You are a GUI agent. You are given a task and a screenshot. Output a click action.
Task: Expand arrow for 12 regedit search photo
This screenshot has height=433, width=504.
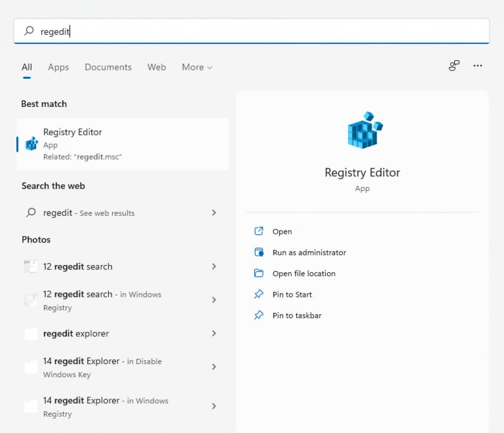click(x=214, y=266)
